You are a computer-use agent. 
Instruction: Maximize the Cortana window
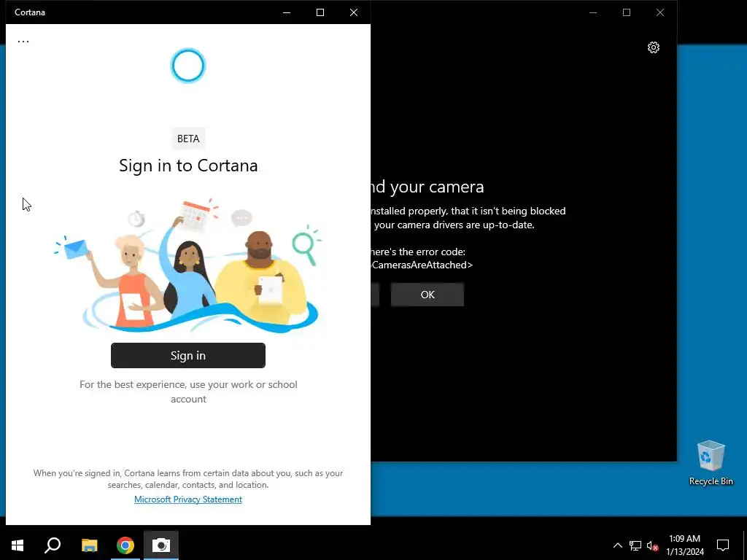coord(320,12)
